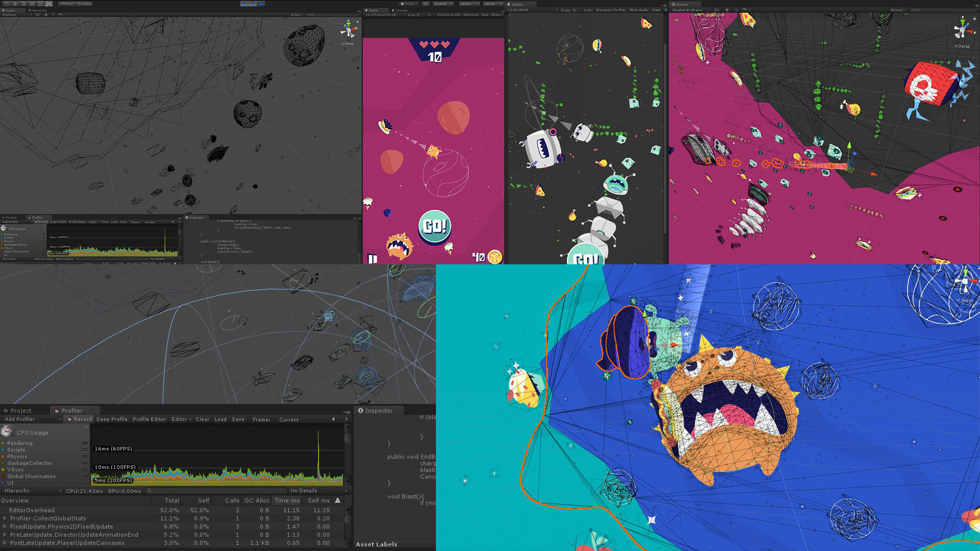Click the Step frame button in the toolbar
Viewport: 980px width, 551px height.
coord(261,4)
